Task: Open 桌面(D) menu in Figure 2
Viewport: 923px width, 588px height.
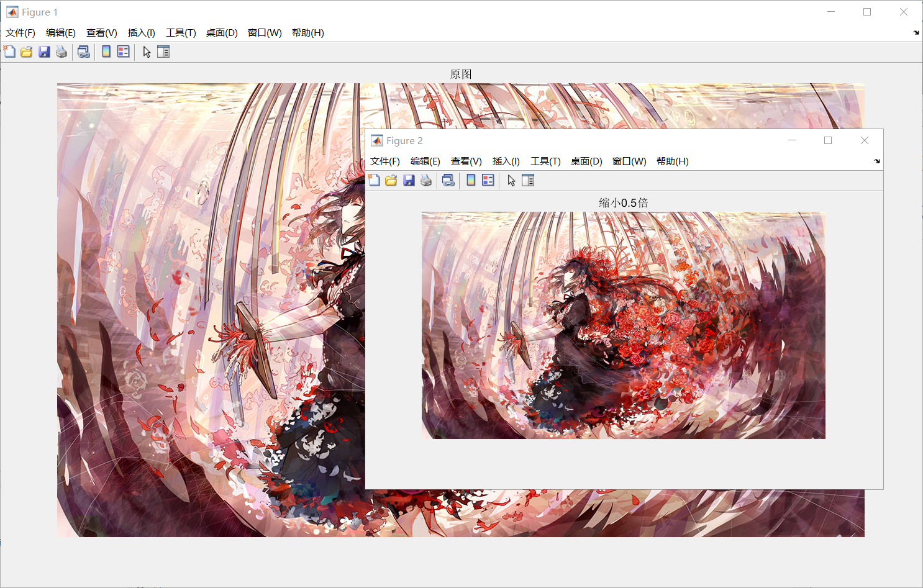Action: click(x=586, y=161)
